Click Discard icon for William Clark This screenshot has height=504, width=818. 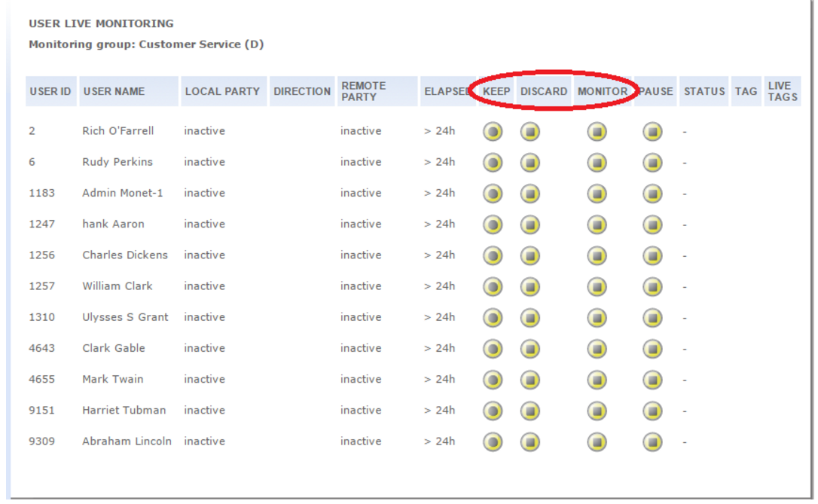[530, 287]
